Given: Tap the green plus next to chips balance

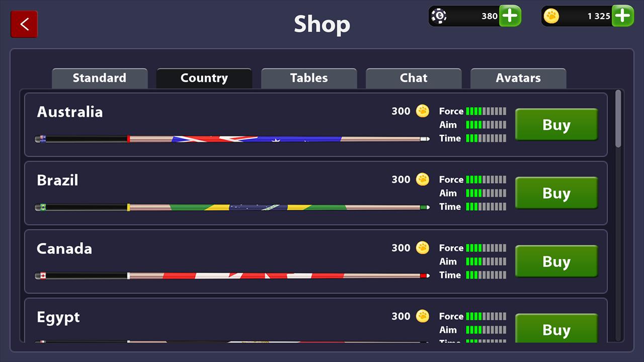Looking at the screenshot, I should [x=510, y=16].
